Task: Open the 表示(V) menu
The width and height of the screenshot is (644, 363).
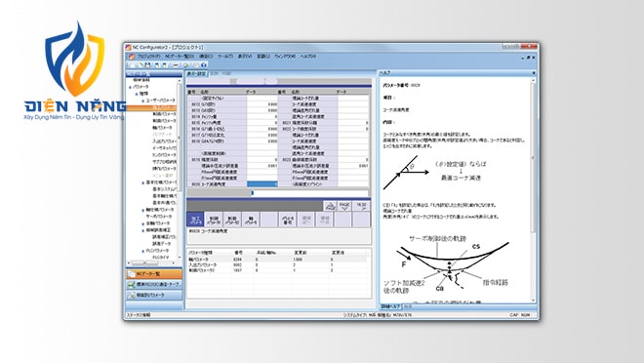Action: tap(245, 57)
